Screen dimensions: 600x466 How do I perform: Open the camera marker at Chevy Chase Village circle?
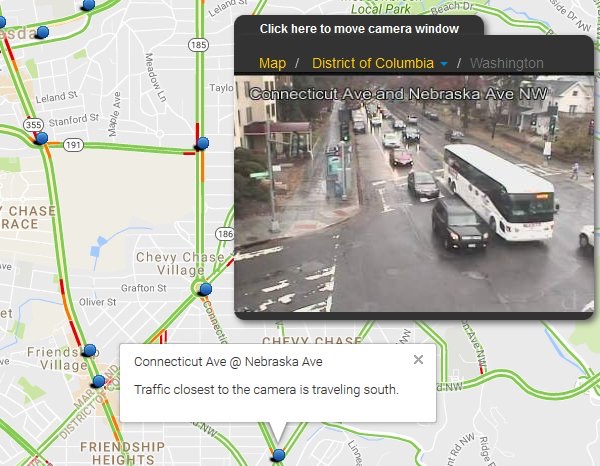pos(206,288)
